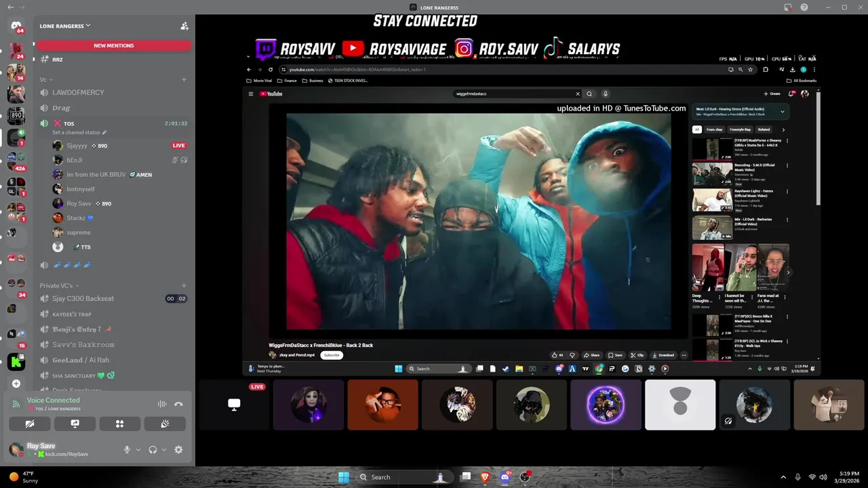Open the invite people icon beside server name
The height and width of the screenshot is (488, 868).
pos(184,26)
